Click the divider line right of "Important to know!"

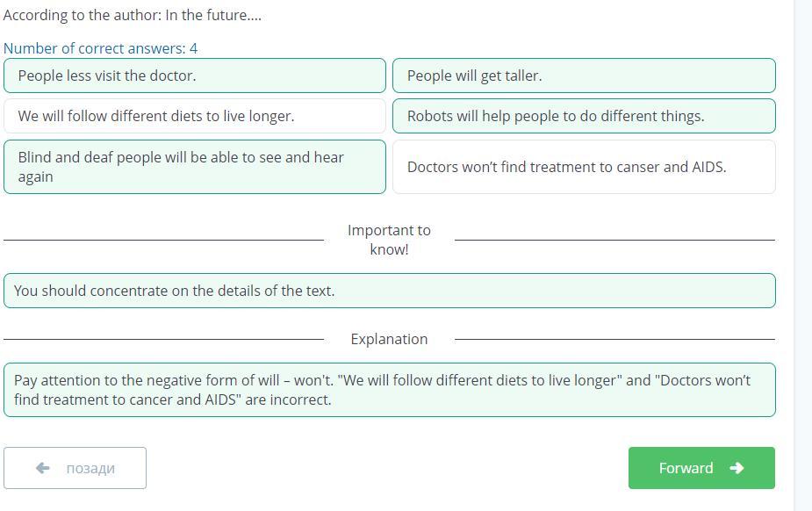[x=614, y=240]
